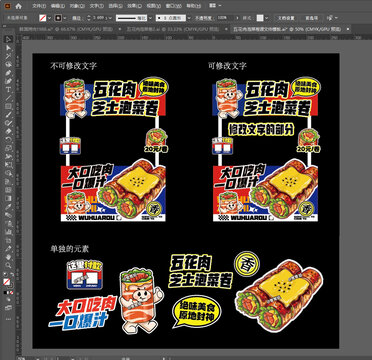
Task: Select the Eraser tool
Action: [8, 131]
